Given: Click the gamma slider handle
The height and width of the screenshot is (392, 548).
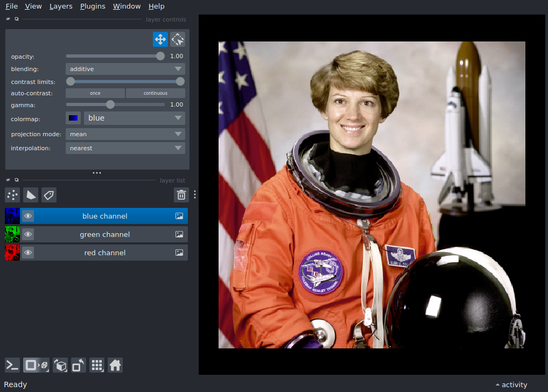Looking at the screenshot, I should (x=110, y=104).
